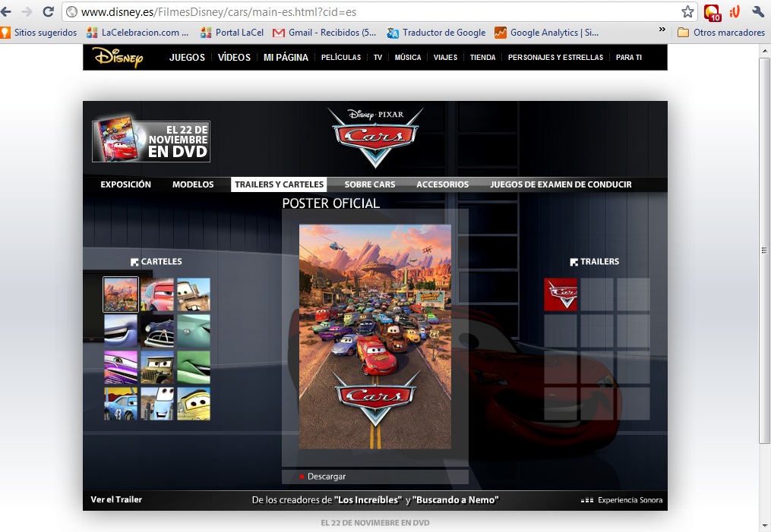771x532 pixels.
Task: Select the purple Ramone poster thumbnail
Action: pyautogui.click(x=121, y=367)
